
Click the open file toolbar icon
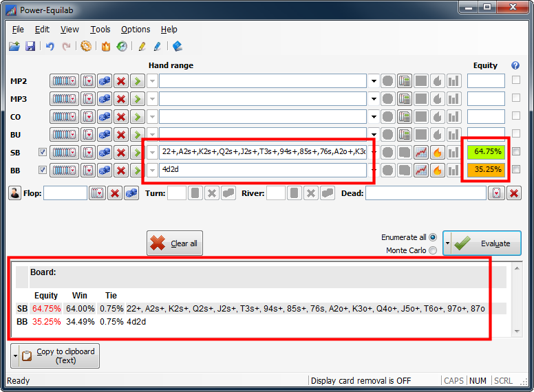click(14, 46)
